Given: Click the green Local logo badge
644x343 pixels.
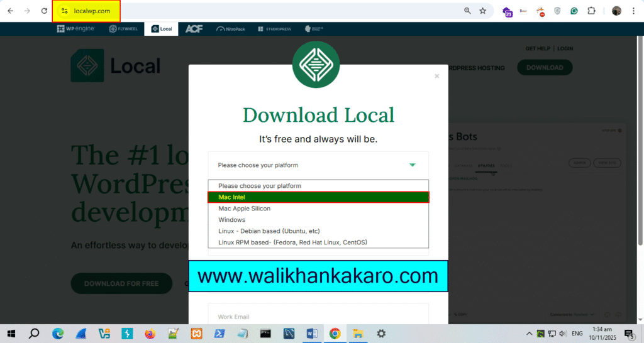Looking at the screenshot, I should pos(316,65).
